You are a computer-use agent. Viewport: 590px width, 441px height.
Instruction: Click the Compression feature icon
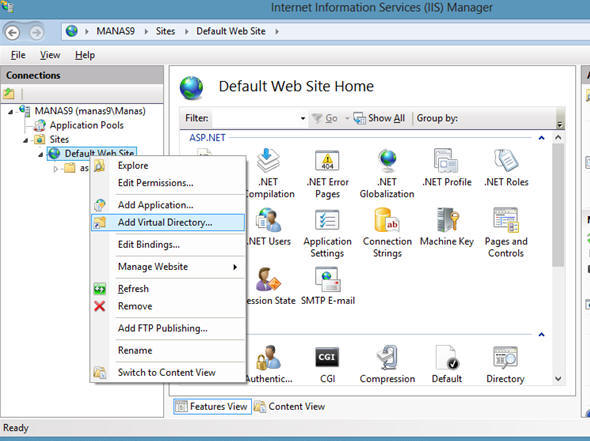[x=387, y=364]
